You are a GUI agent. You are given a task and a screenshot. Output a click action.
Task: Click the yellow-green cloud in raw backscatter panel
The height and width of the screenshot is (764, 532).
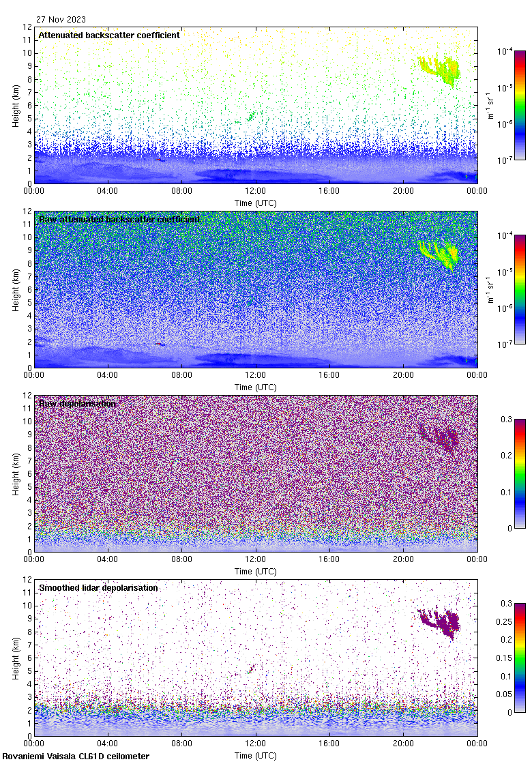click(440, 254)
